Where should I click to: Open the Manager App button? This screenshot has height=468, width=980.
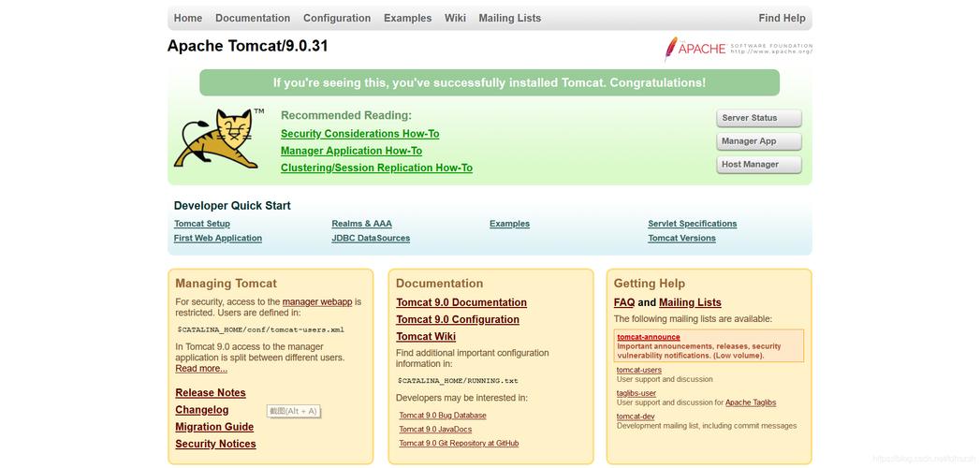pos(759,141)
